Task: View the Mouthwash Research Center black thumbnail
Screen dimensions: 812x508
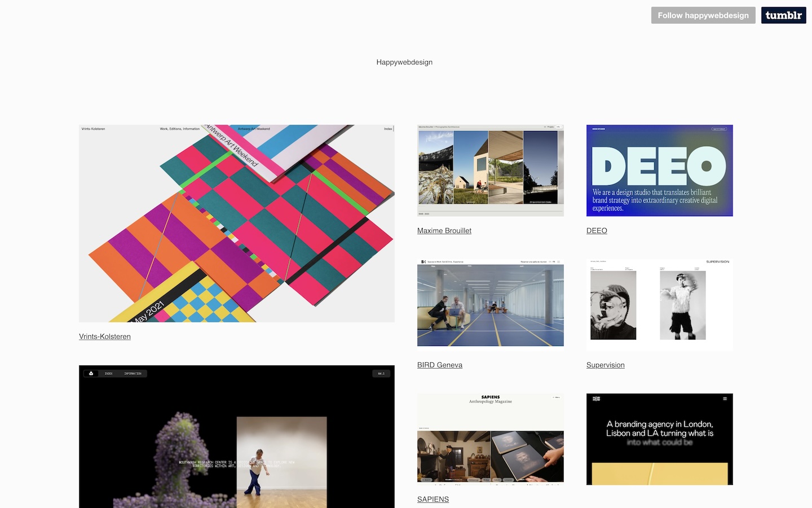Action: [x=237, y=436]
